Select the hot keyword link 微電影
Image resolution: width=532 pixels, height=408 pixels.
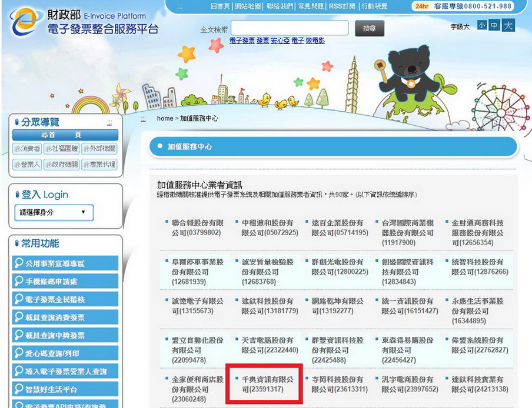coord(315,41)
